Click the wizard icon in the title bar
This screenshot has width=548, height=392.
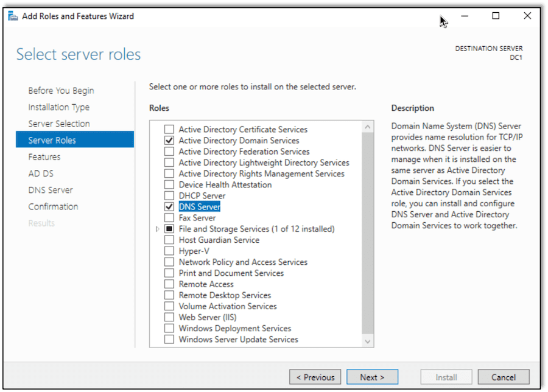13,16
